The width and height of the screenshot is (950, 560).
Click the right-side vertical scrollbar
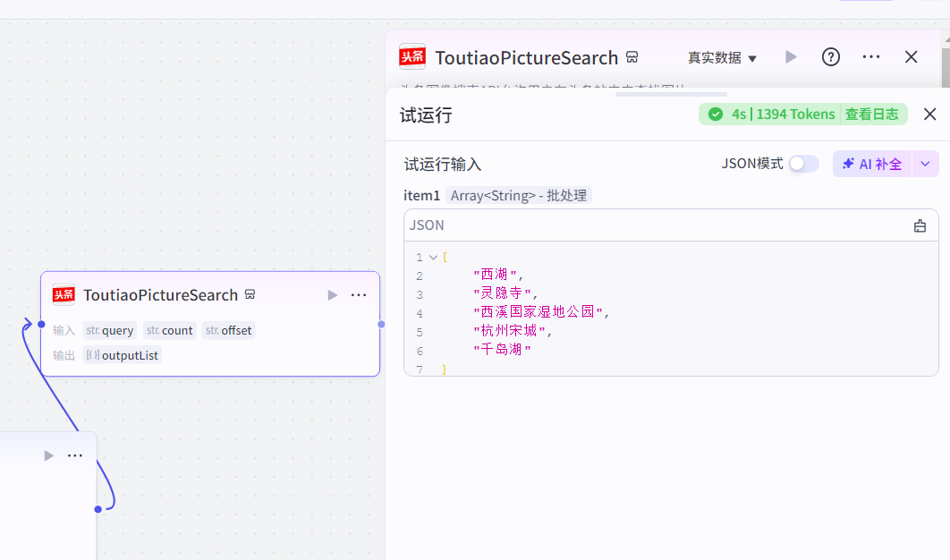tap(946, 68)
